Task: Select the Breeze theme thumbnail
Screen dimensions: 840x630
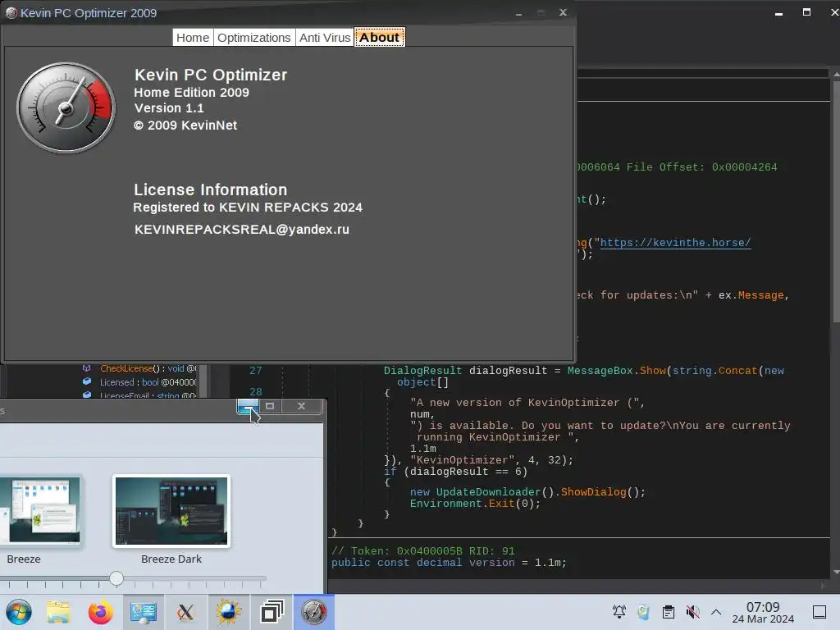Action: (40, 511)
